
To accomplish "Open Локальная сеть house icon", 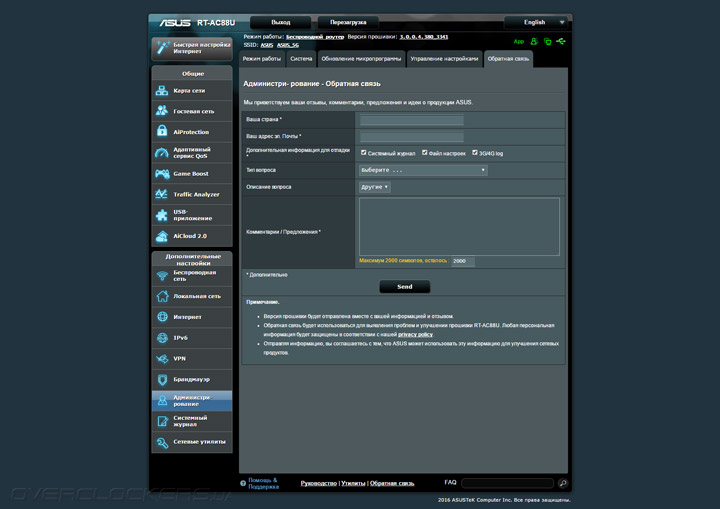I will 162,296.
